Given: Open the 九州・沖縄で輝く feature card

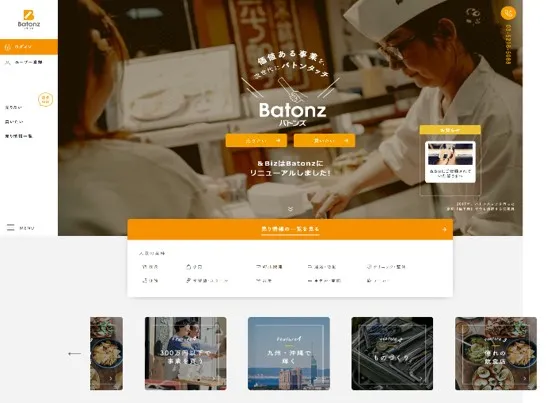Looking at the screenshot, I should click(289, 353).
